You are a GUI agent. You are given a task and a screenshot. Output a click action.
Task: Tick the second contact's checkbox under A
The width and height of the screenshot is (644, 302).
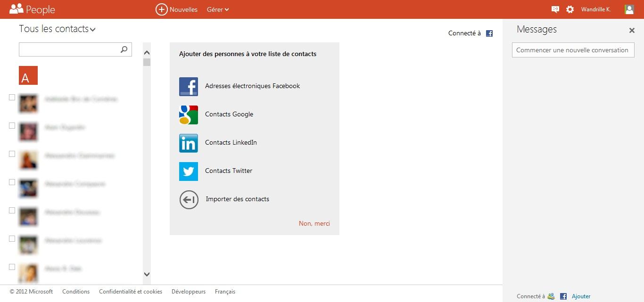[12, 126]
